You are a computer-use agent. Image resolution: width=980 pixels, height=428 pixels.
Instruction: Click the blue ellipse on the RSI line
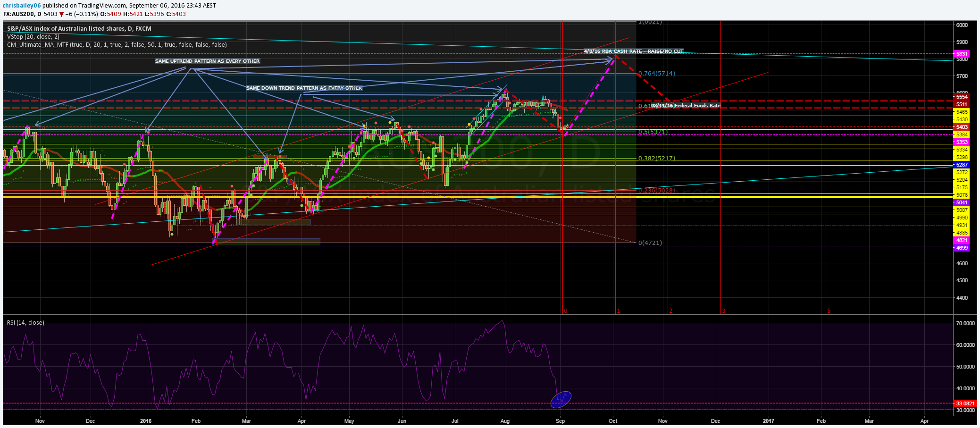pyautogui.click(x=561, y=399)
